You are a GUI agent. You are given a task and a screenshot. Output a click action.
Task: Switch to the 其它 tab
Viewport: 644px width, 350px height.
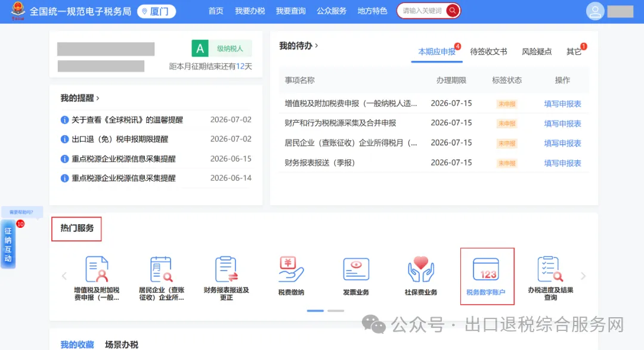pyautogui.click(x=574, y=52)
